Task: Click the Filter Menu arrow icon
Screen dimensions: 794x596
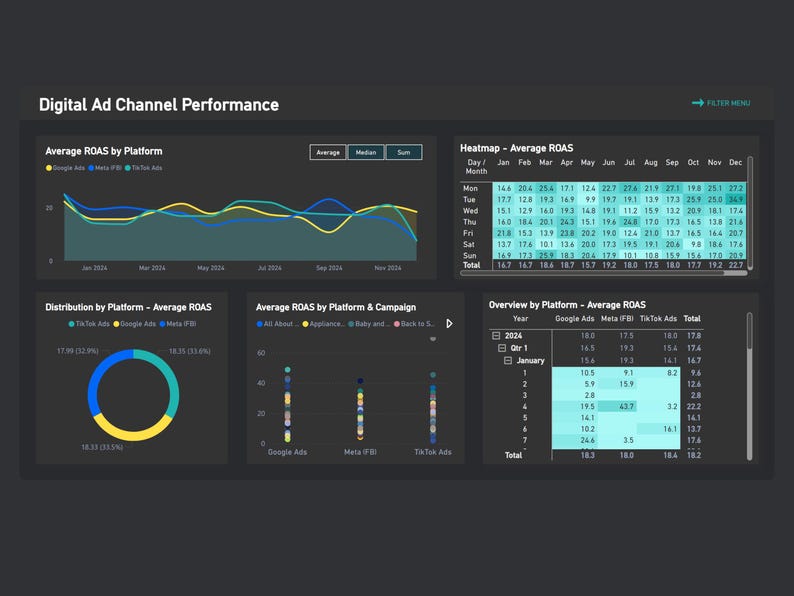Action: (x=698, y=103)
